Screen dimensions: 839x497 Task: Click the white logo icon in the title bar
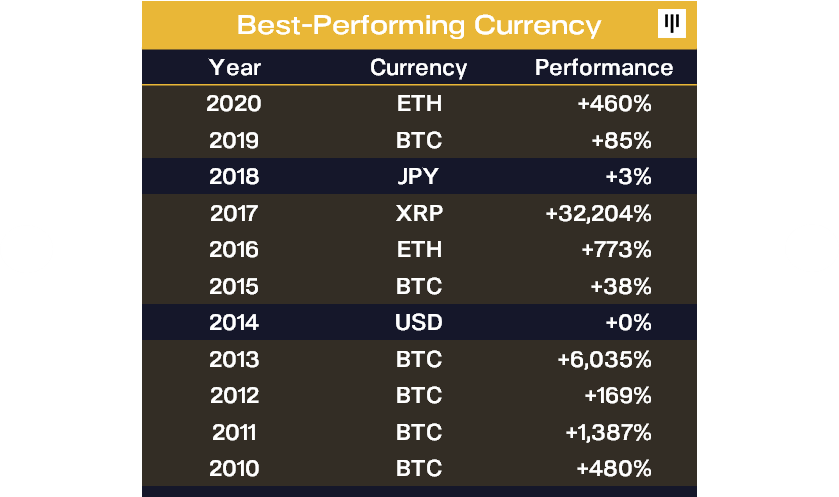pyautogui.click(x=672, y=24)
